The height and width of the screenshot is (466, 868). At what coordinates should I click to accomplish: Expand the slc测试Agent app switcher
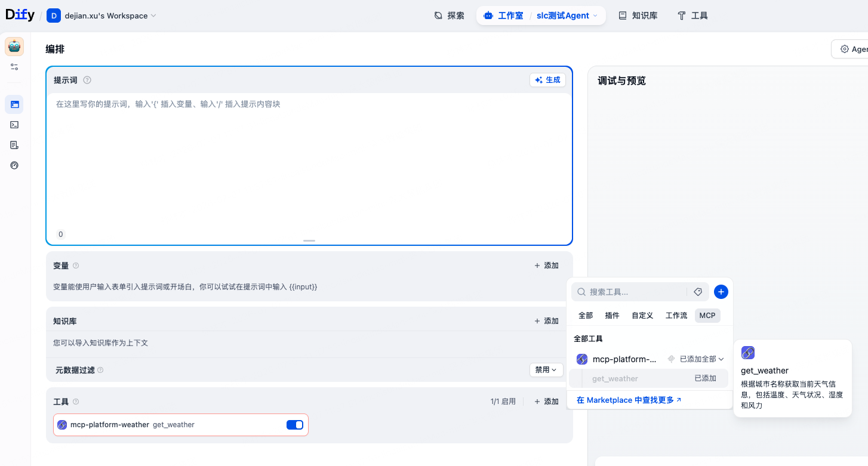coord(567,16)
